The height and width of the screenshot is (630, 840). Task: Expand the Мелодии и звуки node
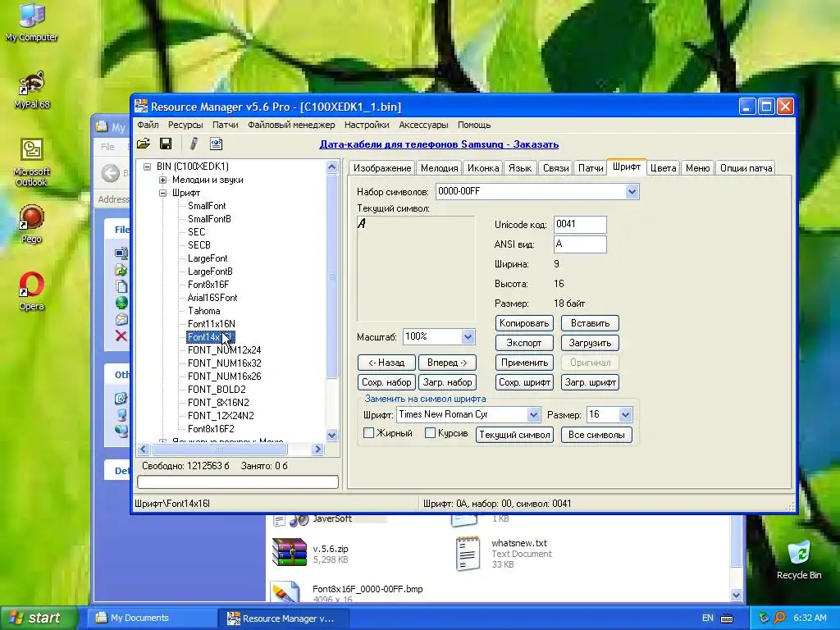pos(163,180)
